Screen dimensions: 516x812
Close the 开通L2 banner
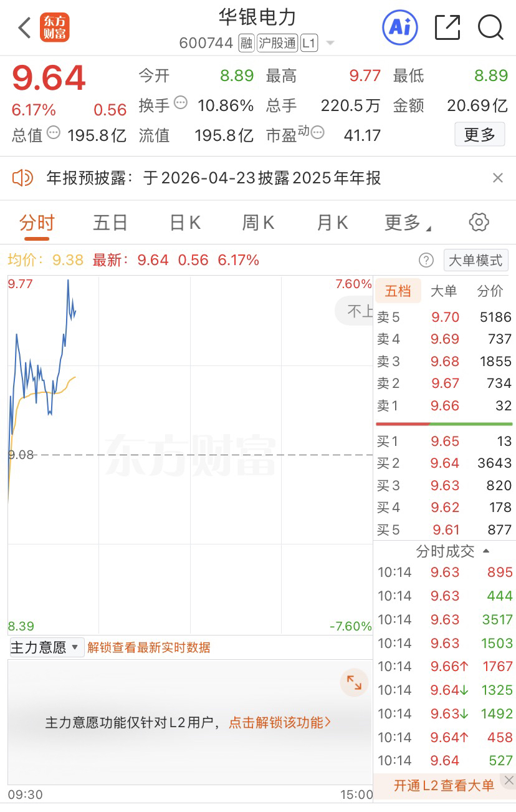tap(509, 781)
